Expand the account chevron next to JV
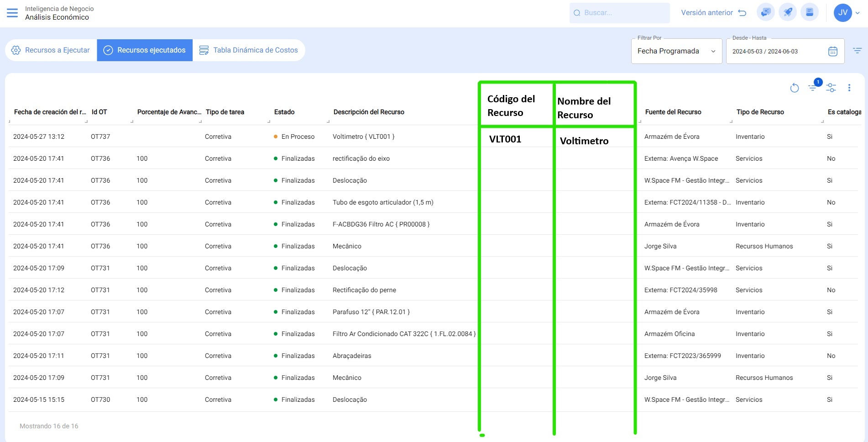Viewport: 868px width, 442px height. (x=858, y=13)
